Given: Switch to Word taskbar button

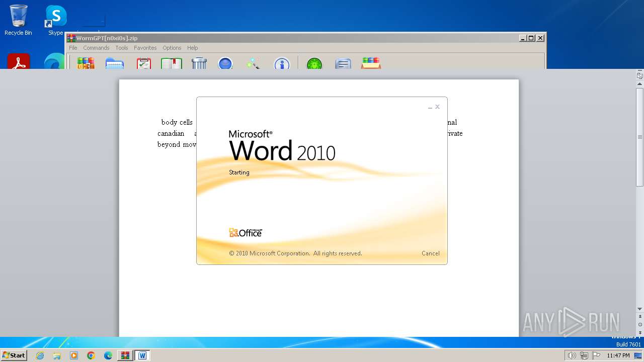Looking at the screenshot, I should click(x=142, y=355).
